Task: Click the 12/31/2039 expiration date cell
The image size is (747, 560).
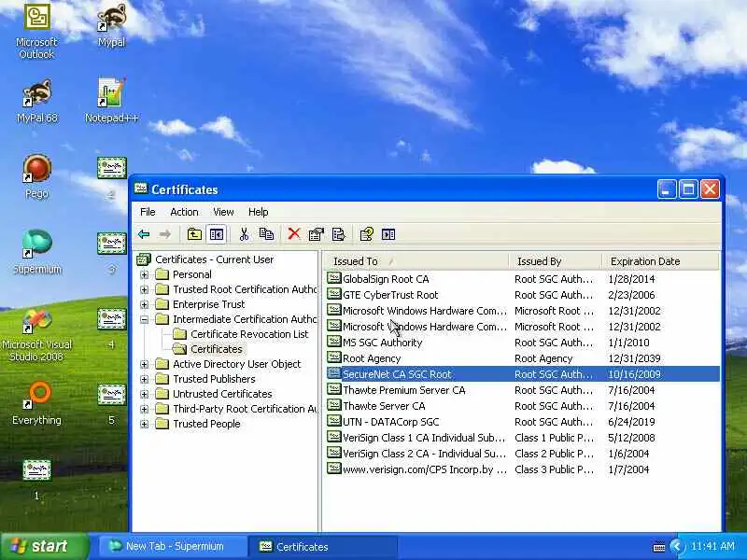Action: tap(634, 358)
